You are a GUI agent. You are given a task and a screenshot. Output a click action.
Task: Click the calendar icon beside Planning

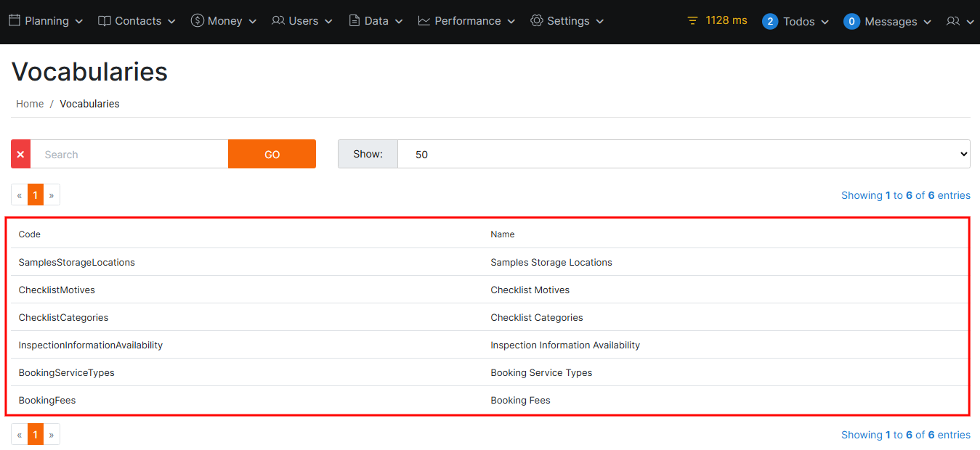(x=15, y=21)
